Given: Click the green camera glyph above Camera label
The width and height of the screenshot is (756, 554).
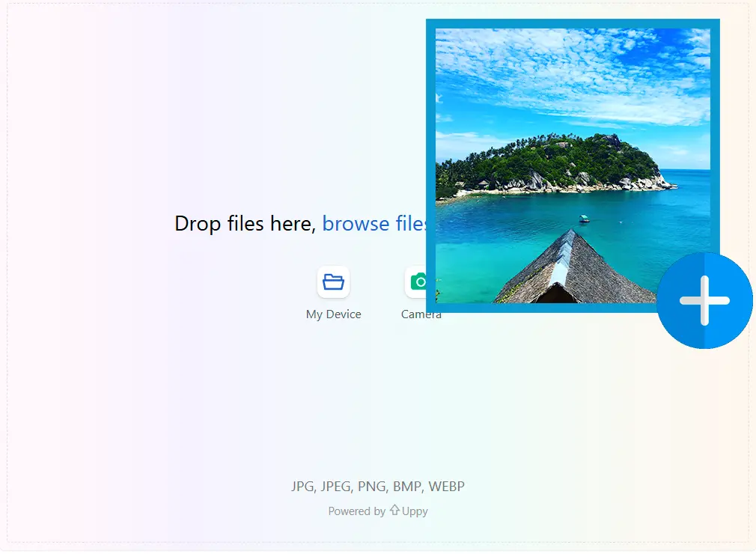Looking at the screenshot, I should coord(421,281).
